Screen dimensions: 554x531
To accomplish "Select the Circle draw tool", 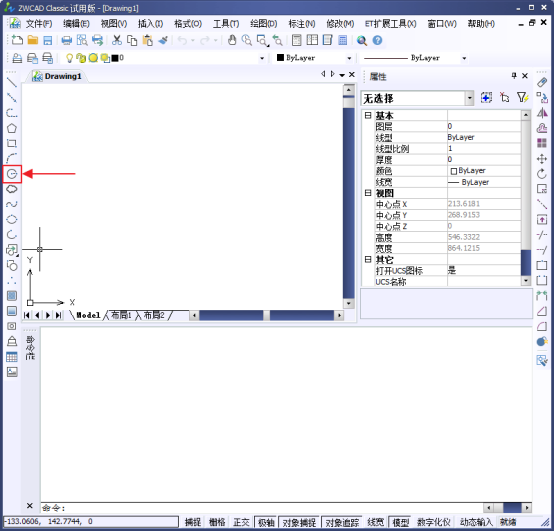I will [12, 174].
